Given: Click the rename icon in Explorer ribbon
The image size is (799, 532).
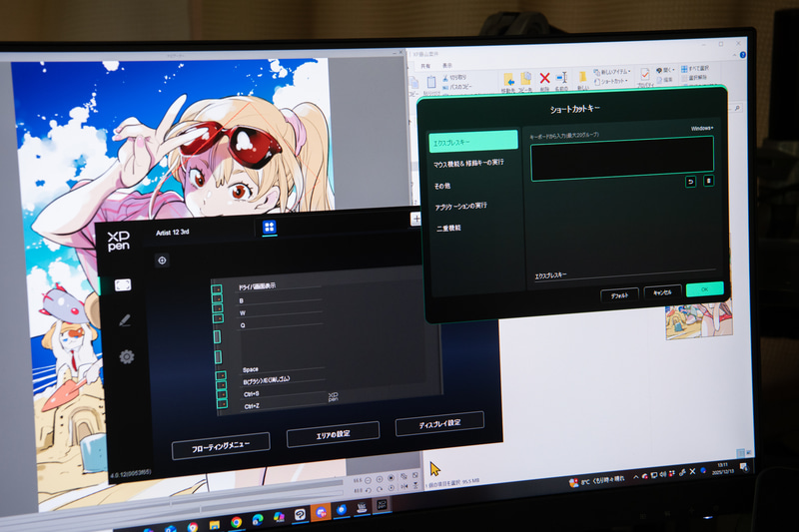Looking at the screenshot, I should click(x=561, y=78).
